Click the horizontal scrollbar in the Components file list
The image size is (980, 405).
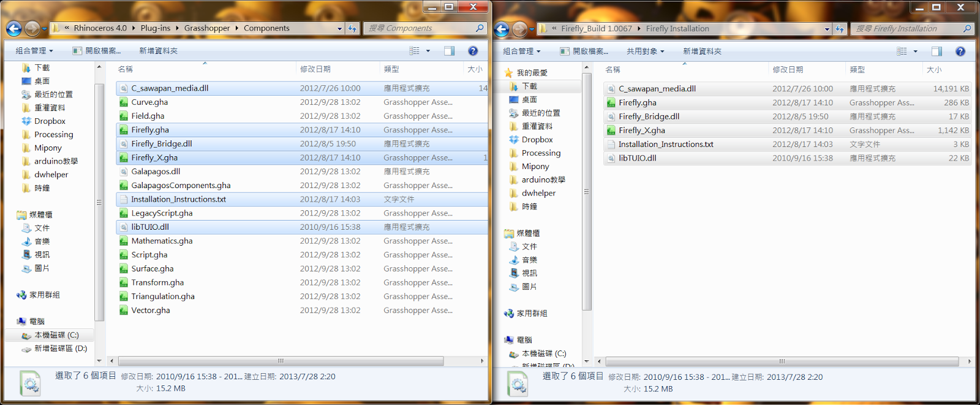click(281, 361)
